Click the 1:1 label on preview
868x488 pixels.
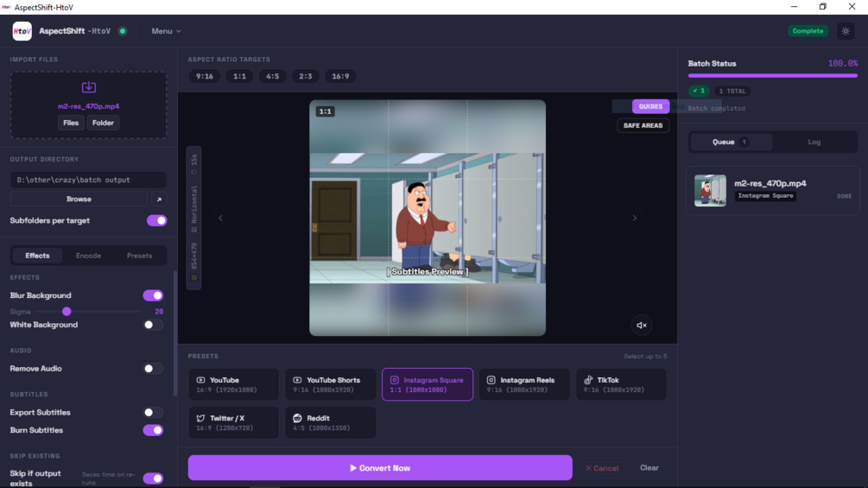325,111
